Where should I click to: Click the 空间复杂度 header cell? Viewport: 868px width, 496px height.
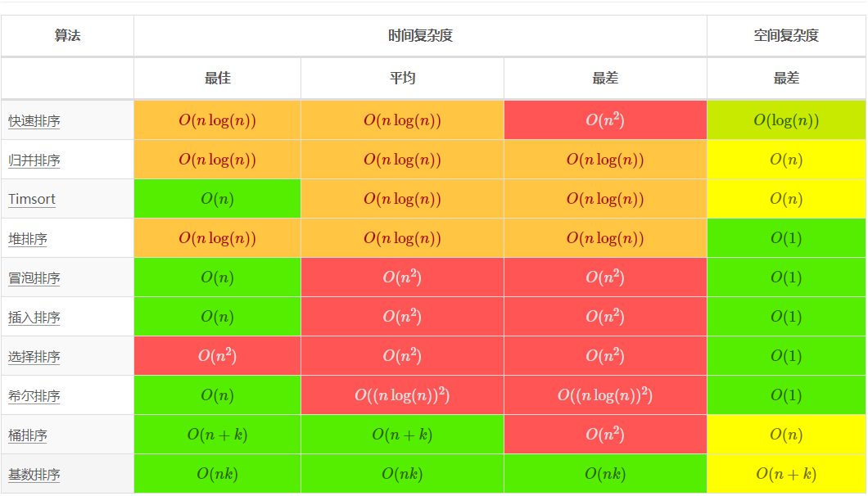(786, 36)
